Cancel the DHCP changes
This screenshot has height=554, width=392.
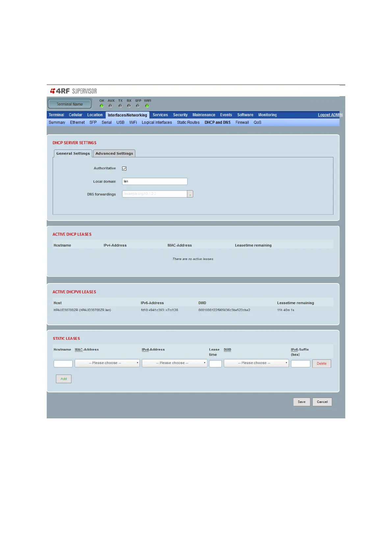coord(322,402)
